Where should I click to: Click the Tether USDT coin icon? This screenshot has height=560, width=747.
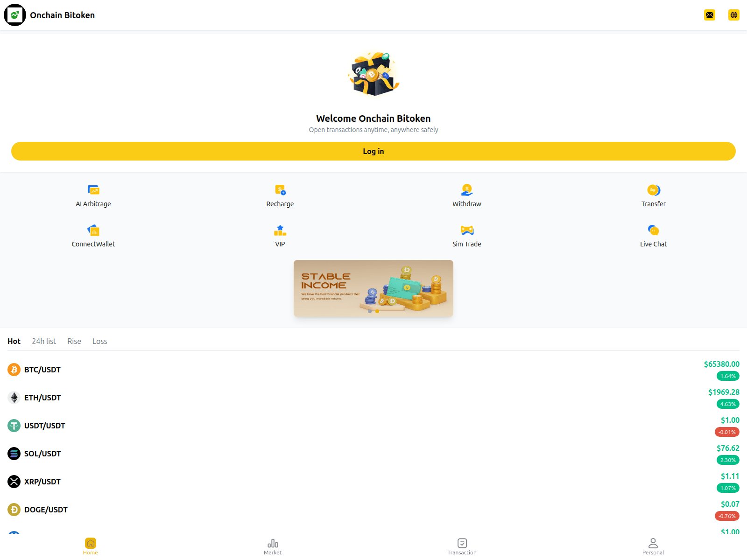(14, 426)
